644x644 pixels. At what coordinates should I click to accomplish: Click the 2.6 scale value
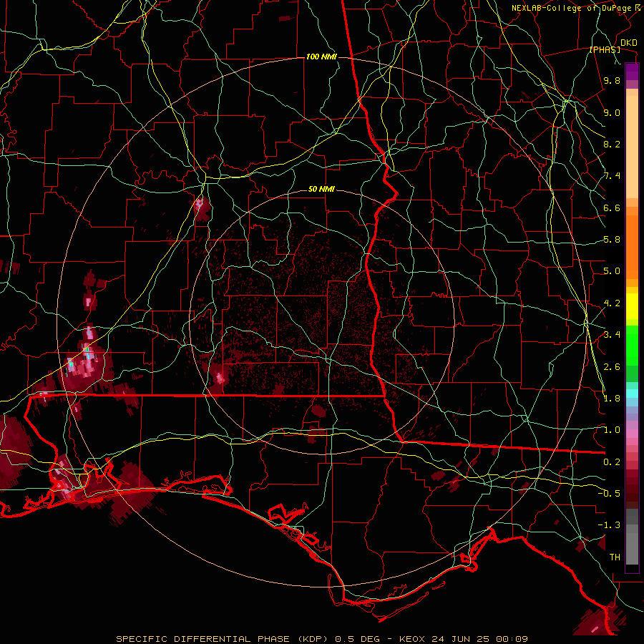coord(612,367)
